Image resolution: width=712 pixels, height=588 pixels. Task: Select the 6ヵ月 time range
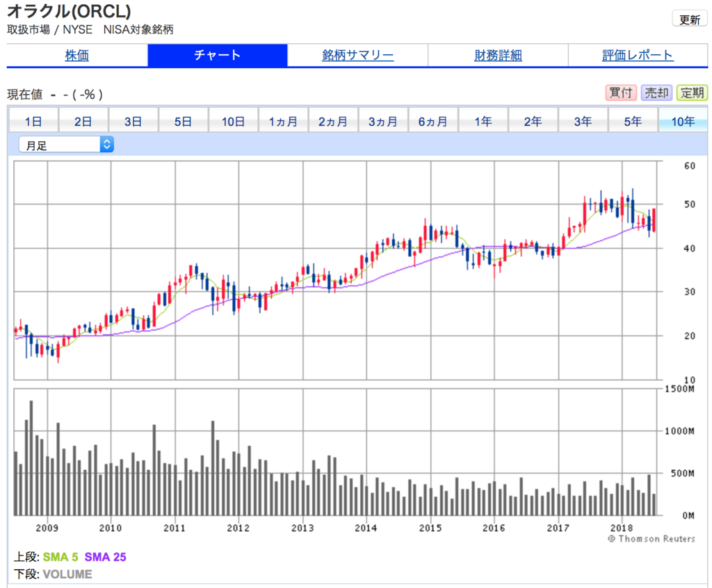433,120
